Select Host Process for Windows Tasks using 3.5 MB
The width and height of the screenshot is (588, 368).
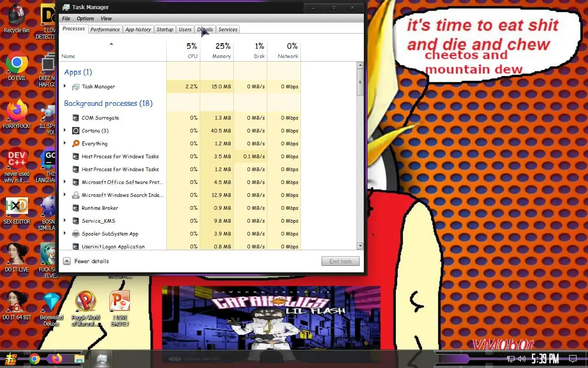pyautogui.click(x=181, y=156)
